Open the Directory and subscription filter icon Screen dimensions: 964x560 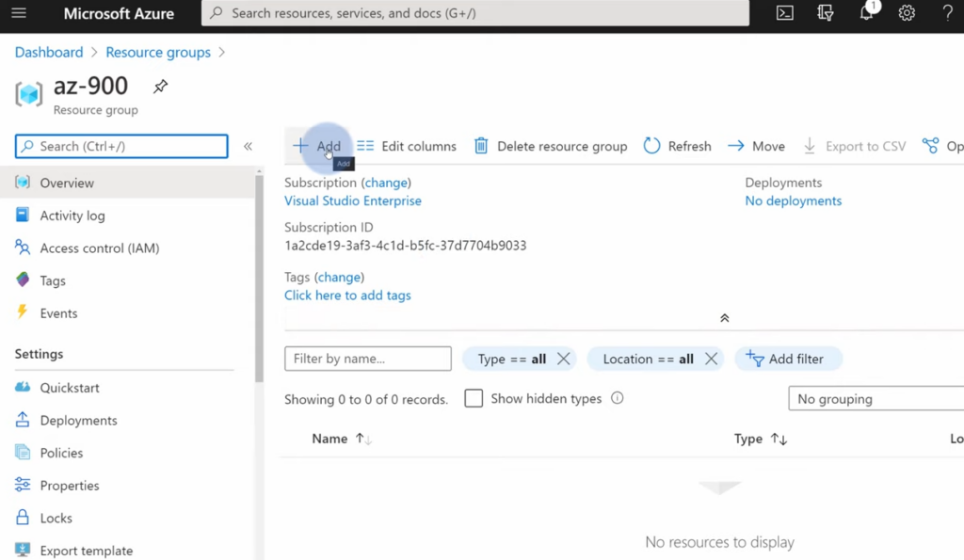tap(826, 13)
